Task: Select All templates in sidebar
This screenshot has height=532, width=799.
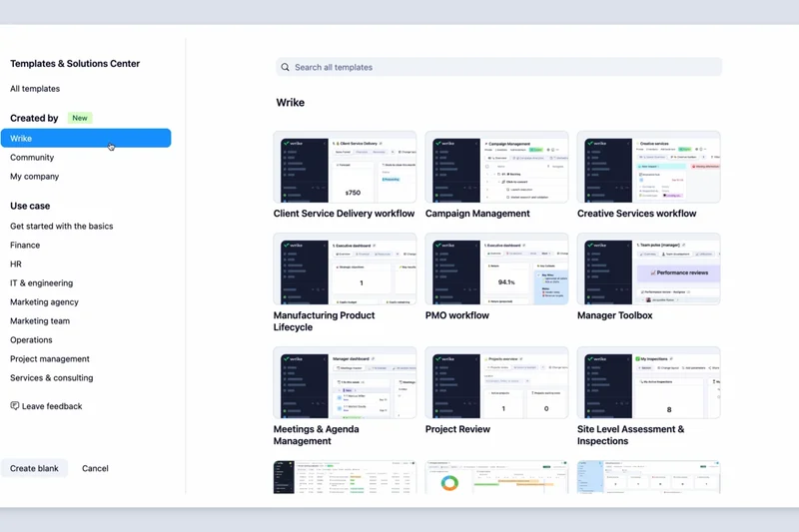Action: click(x=35, y=89)
